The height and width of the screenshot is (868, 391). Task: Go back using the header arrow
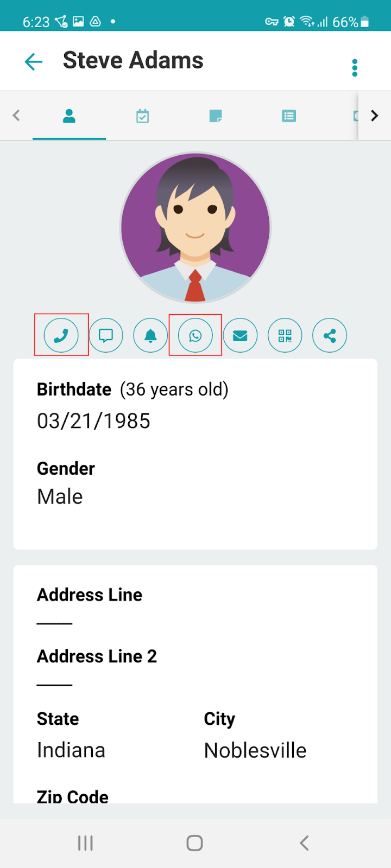[x=34, y=61]
